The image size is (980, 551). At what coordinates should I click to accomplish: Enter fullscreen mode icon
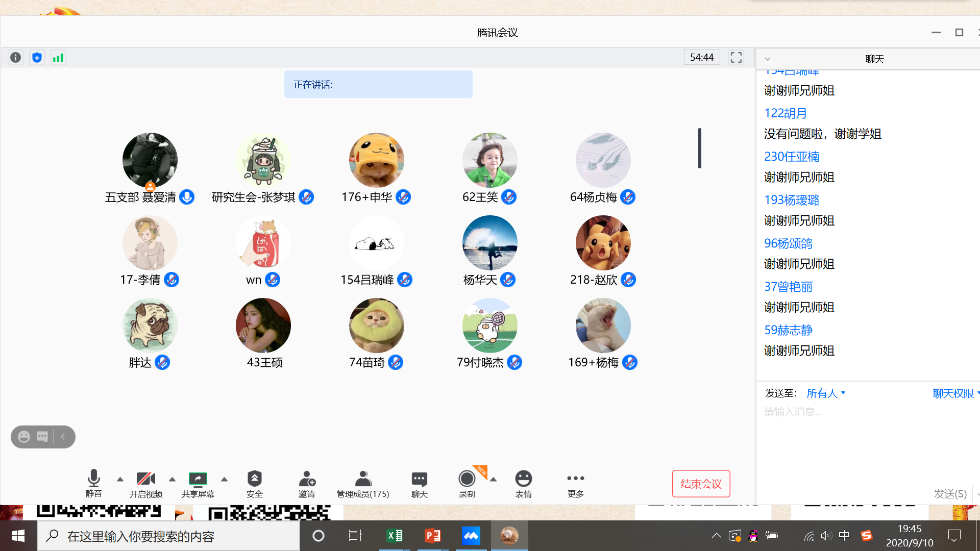(x=736, y=58)
